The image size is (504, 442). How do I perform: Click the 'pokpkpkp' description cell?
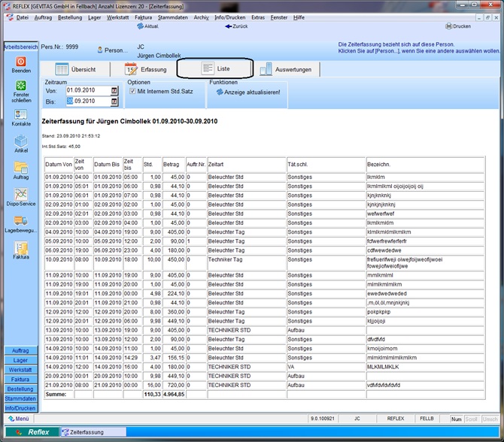(425, 312)
